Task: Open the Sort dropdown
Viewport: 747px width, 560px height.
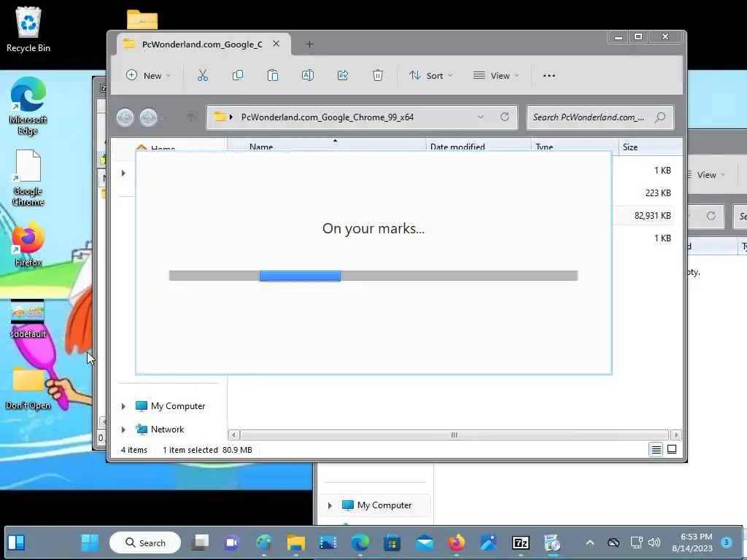Action: pyautogui.click(x=430, y=75)
